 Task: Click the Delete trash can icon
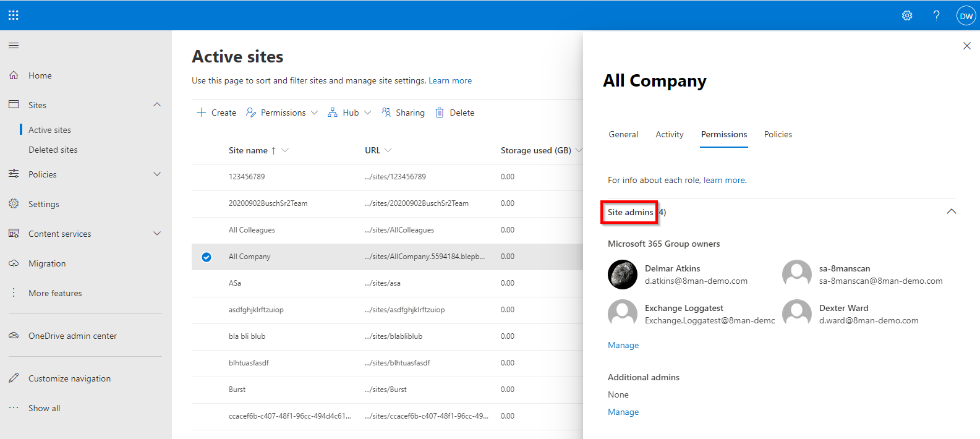click(x=440, y=112)
